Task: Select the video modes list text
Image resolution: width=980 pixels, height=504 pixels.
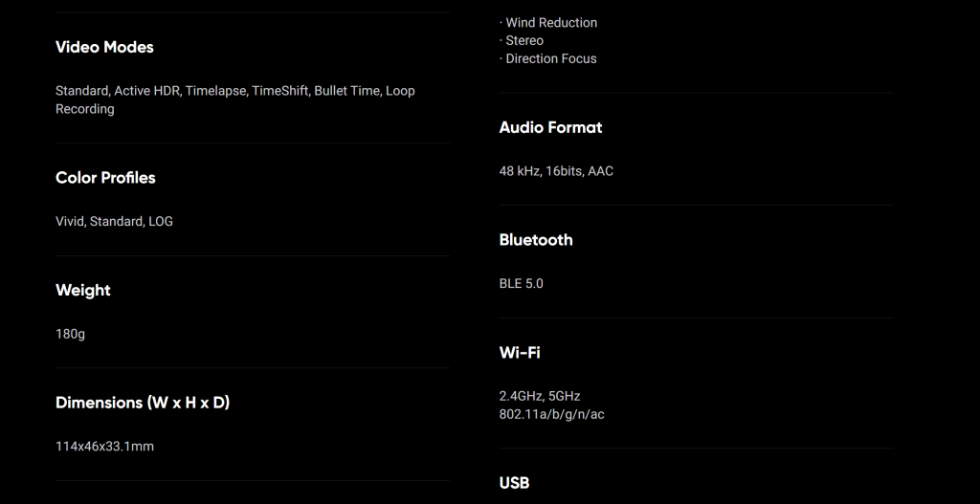Action: (235, 99)
